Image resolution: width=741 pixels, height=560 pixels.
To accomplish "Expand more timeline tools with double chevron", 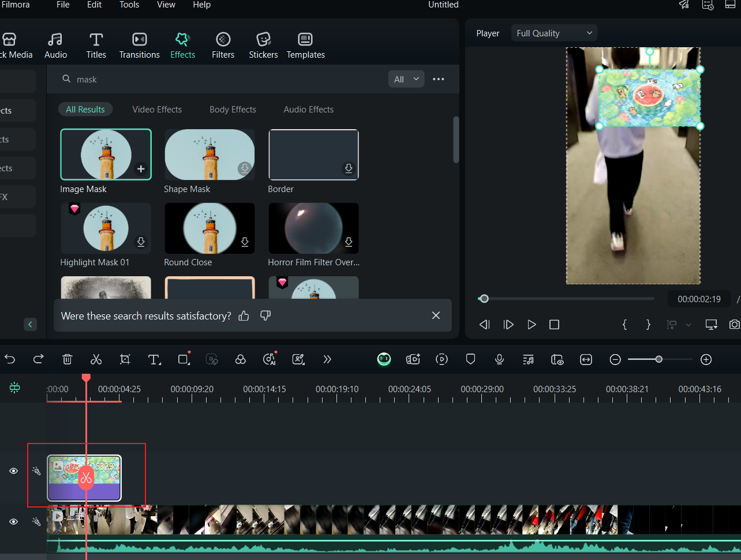I will pos(327,360).
